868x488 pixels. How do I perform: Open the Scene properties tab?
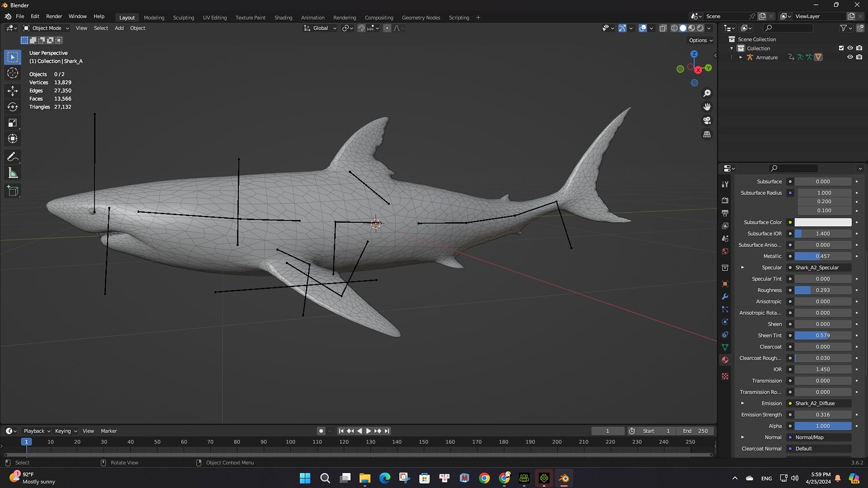tap(725, 239)
